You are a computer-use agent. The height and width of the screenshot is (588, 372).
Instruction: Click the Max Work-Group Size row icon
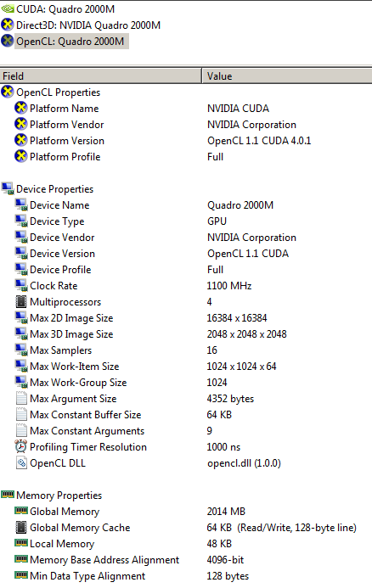pyautogui.click(x=21, y=382)
